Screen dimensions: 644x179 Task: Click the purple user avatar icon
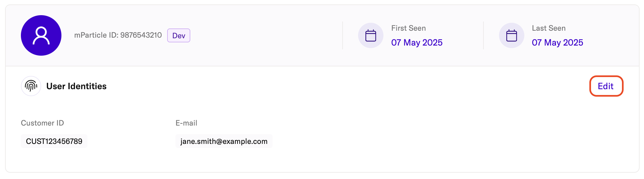[x=41, y=35]
